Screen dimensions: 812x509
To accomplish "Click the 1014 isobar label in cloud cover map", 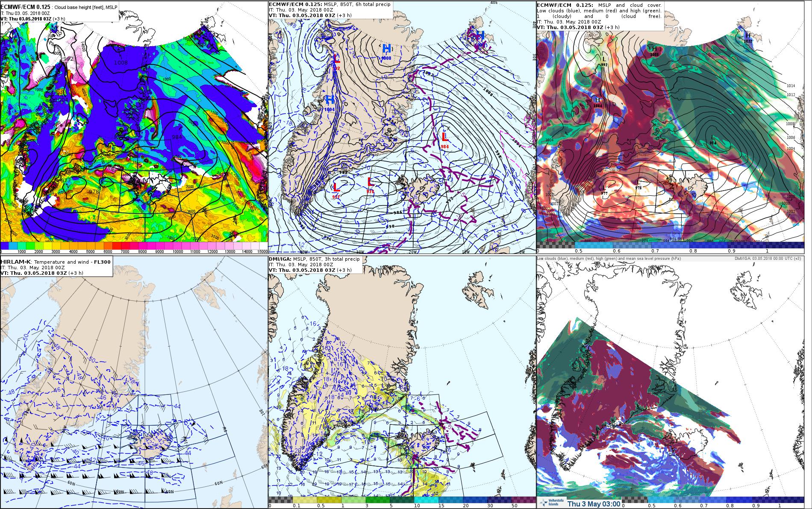I will click(791, 86).
